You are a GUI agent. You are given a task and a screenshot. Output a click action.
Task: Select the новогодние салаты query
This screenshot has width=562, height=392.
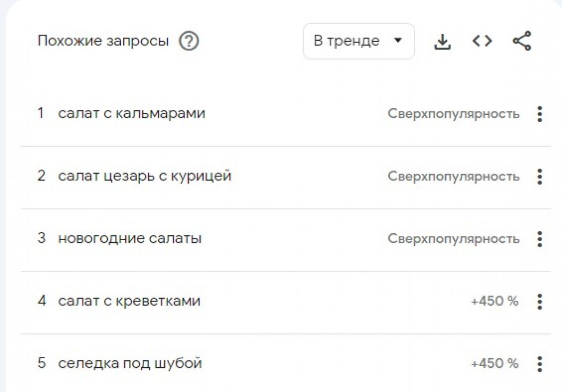(x=130, y=238)
